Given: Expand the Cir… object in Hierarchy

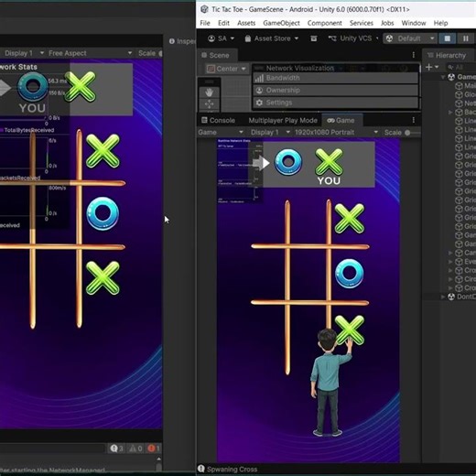Looking at the screenshot, I should pyautogui.click(x=450, y=279).
